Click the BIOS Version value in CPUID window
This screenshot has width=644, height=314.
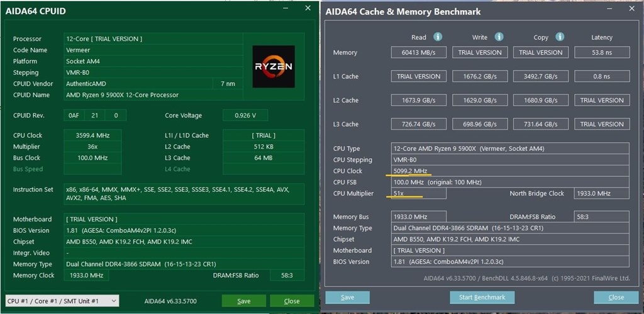tap(184, 230)
